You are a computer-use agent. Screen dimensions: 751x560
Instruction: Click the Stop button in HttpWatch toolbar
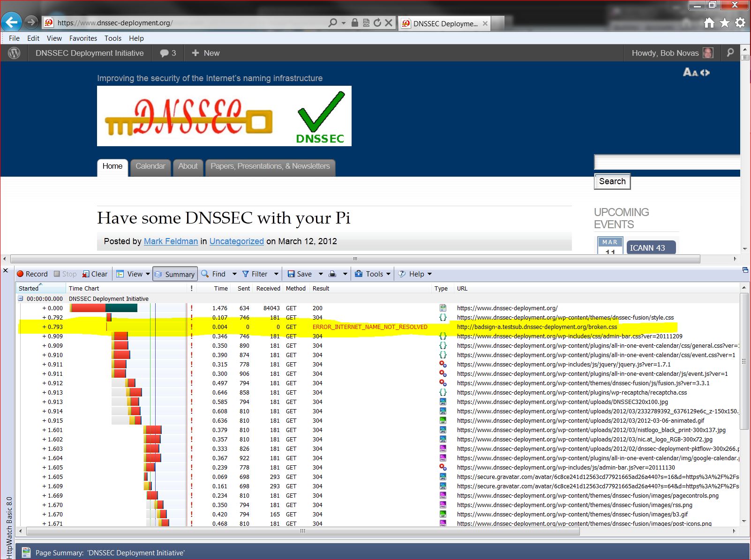[65, 274]
